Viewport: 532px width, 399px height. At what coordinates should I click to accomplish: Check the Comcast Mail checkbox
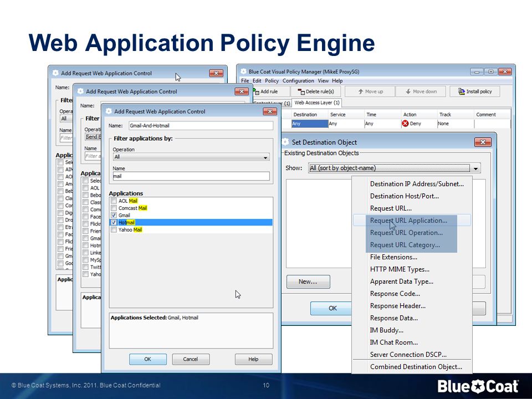click(x=114, y=208)
